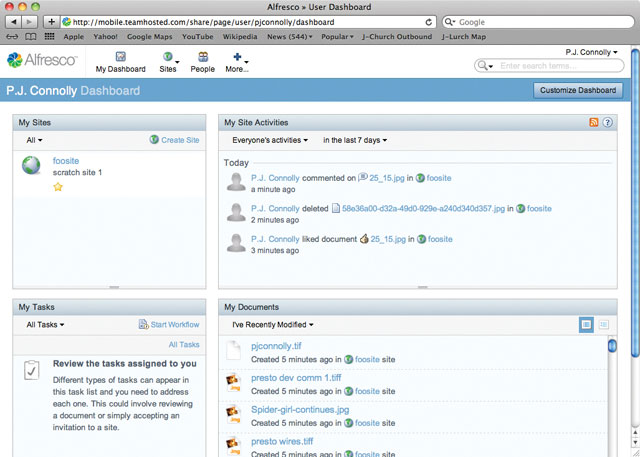Reload the page using the address bar icon
The height and width of the screenshot is (457, 640).
pos(428,22)
